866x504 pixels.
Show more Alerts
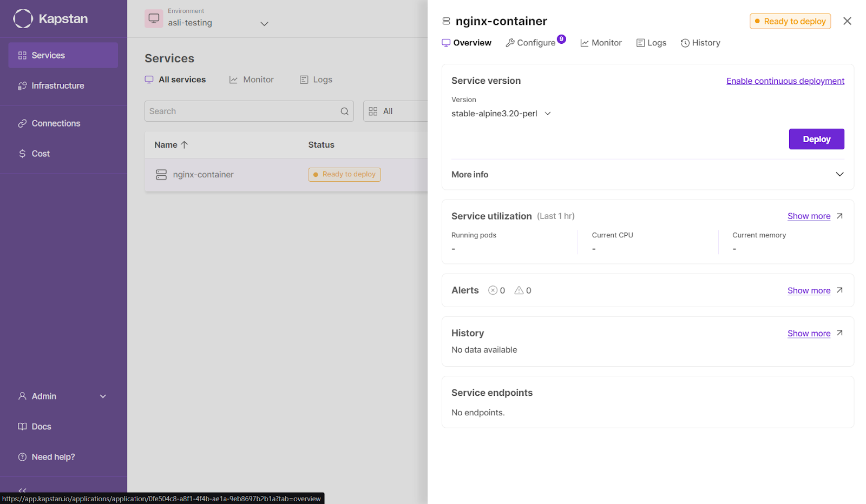coord(809,290)
